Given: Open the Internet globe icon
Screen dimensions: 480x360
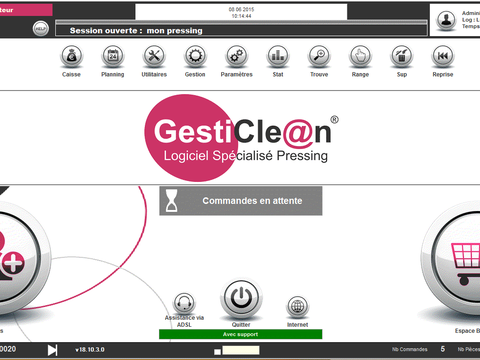Looking at the screenshot, I should tap(298, 306).
